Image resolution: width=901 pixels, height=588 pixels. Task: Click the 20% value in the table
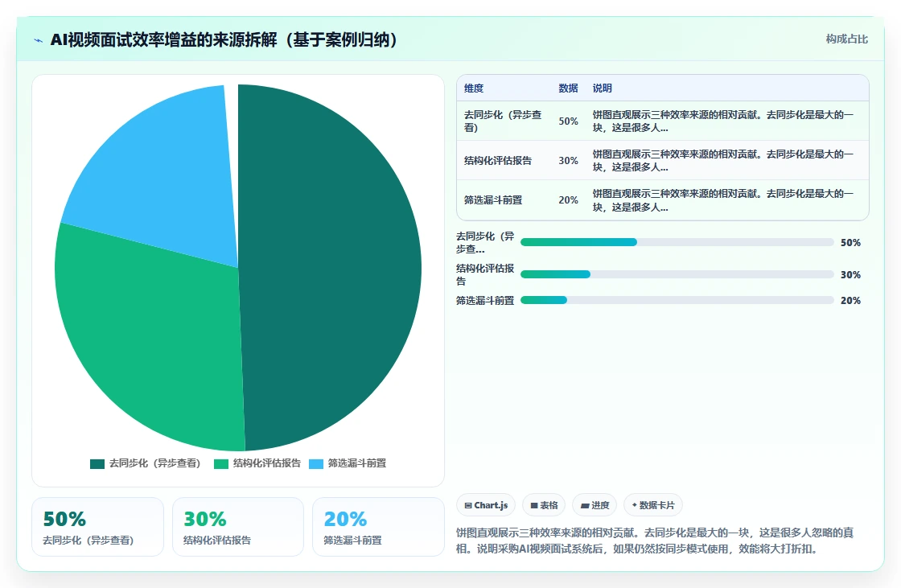click(568, 200)
